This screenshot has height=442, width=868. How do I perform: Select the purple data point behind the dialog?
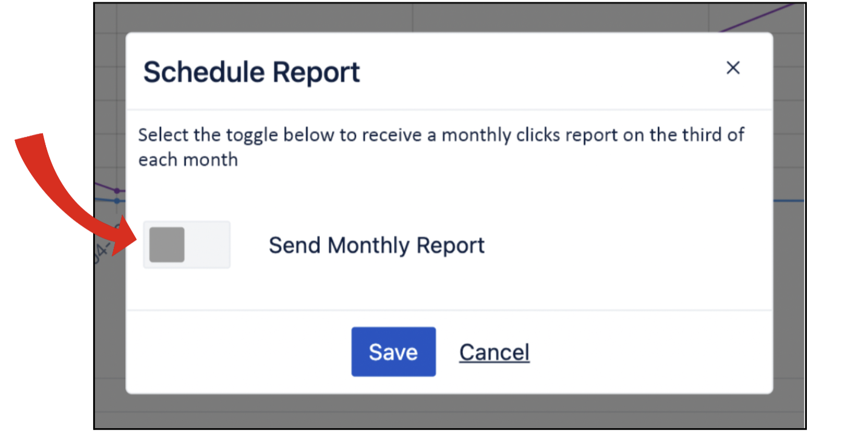(117, 191)
